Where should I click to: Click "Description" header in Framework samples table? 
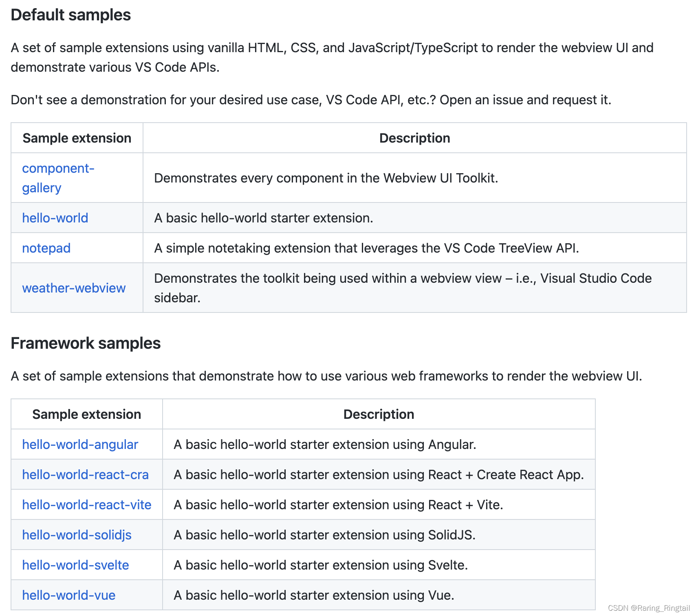[x=379, y=414]
